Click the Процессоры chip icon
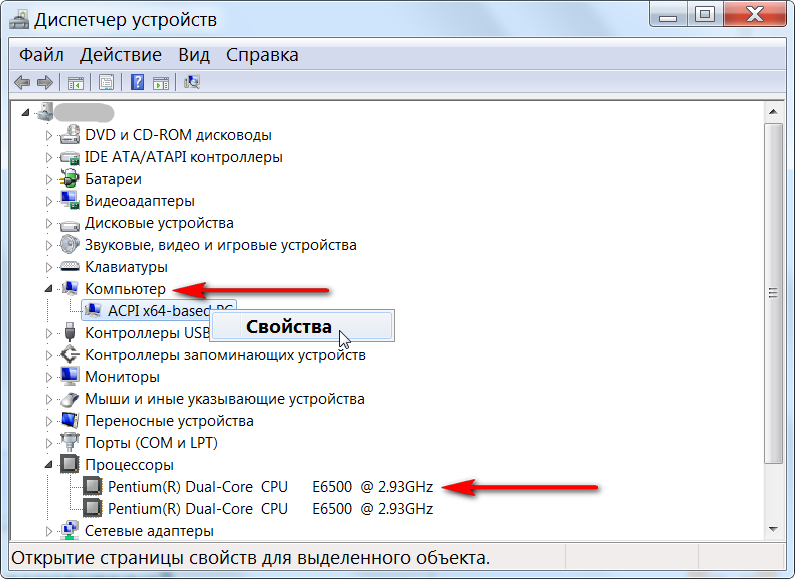Screen dimensions: 795x579 (x=69, y=464)
